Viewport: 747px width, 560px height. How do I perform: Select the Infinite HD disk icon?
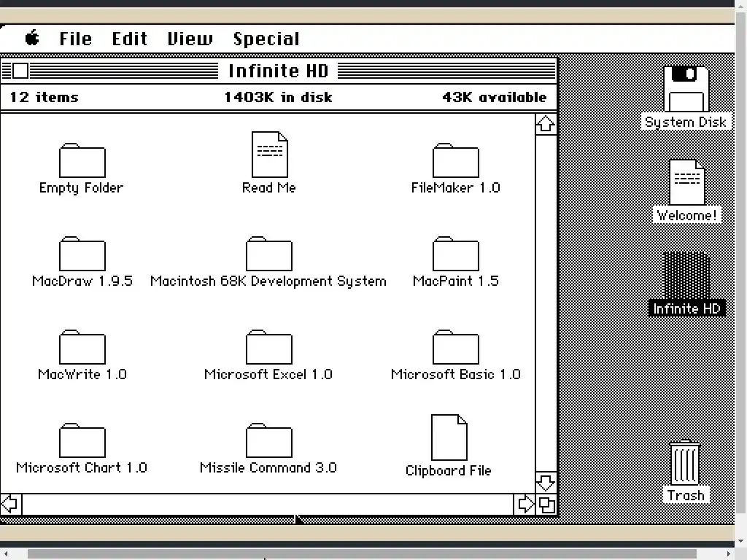(x=686, y=275)
